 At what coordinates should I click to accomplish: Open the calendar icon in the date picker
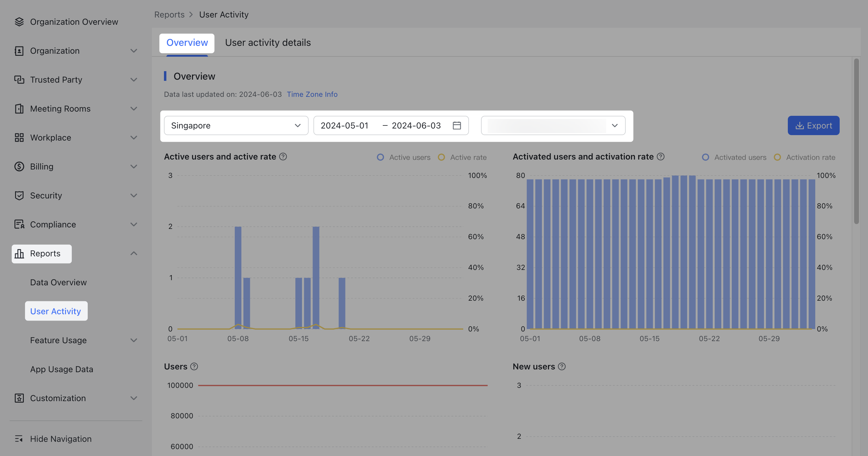click(x=457, y=125)
